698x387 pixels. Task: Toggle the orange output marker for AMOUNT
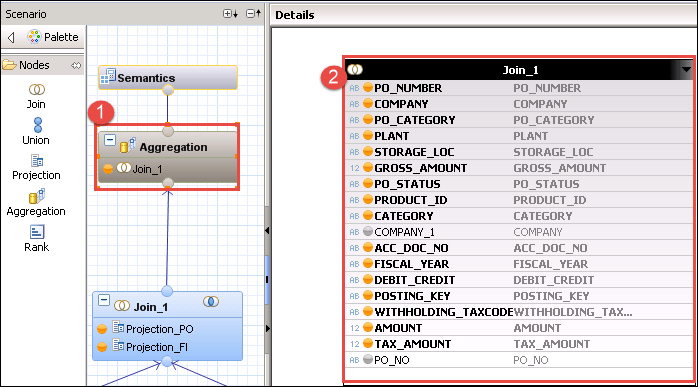pos(368,327)
